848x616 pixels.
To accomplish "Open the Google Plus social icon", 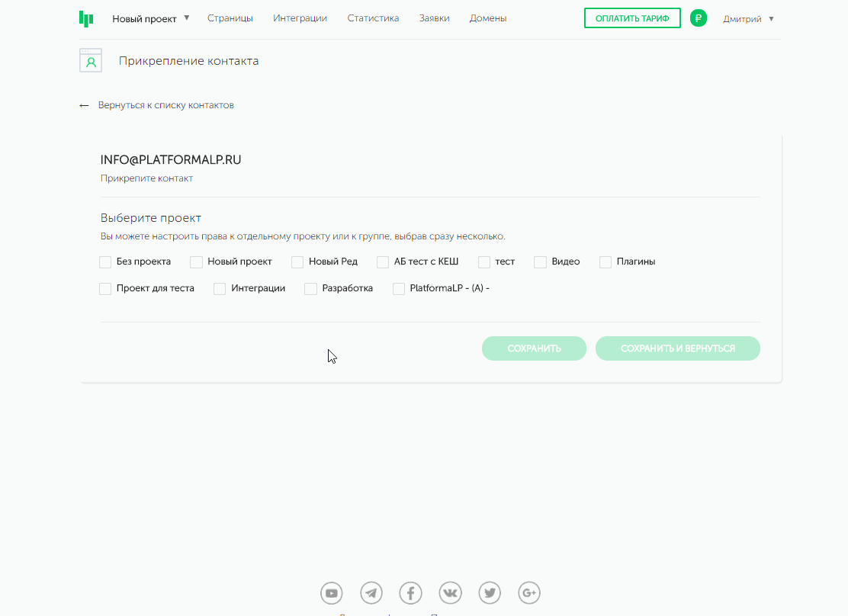I will [529, 592].
